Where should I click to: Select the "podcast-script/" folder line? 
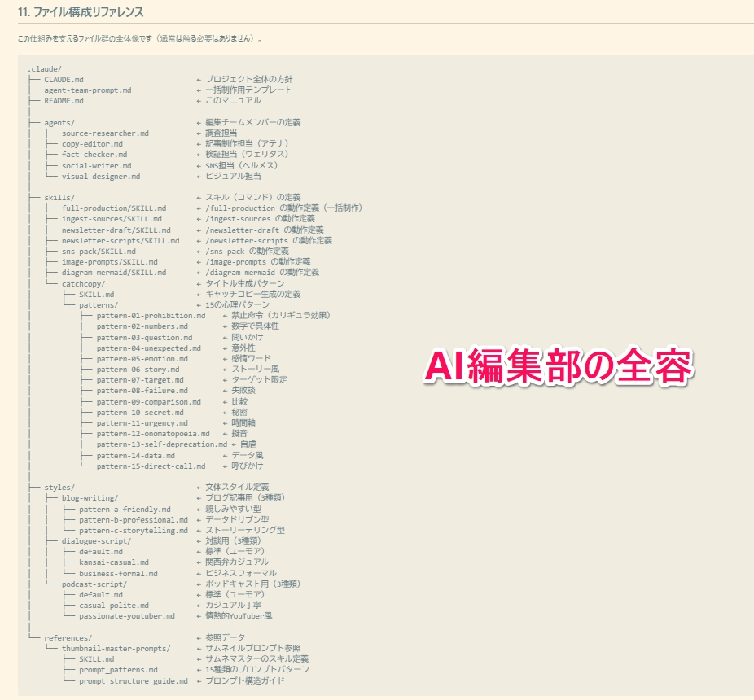[x=94, y=584]
